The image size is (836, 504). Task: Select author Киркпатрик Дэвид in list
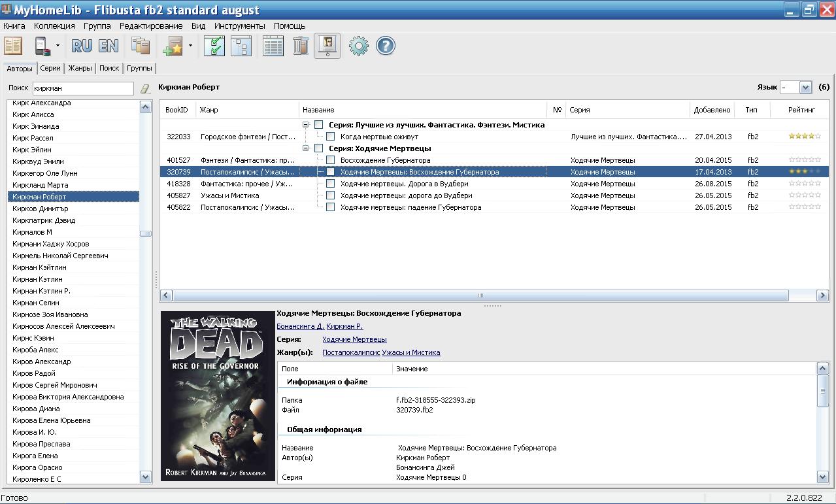pos(44,220)
